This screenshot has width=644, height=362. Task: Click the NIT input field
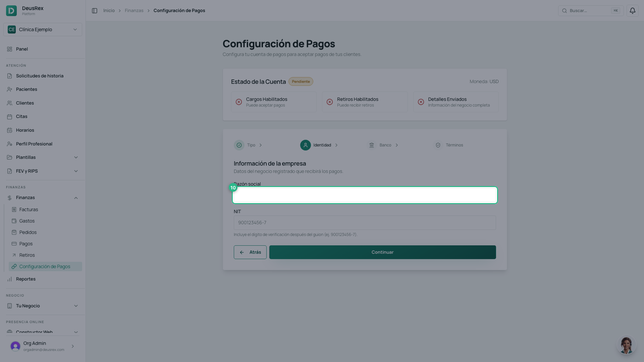(x=365, y=223)
